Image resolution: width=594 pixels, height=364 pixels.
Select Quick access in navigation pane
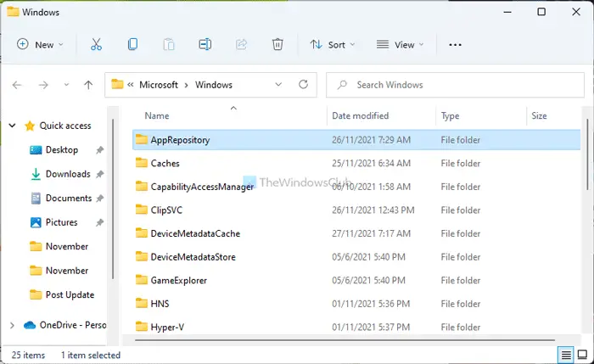click(65, 126)
